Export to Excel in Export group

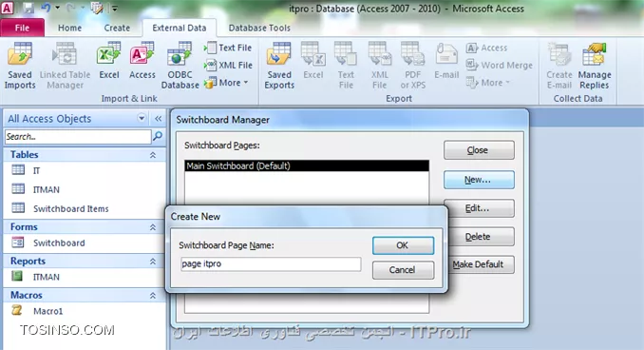[313, 61]
